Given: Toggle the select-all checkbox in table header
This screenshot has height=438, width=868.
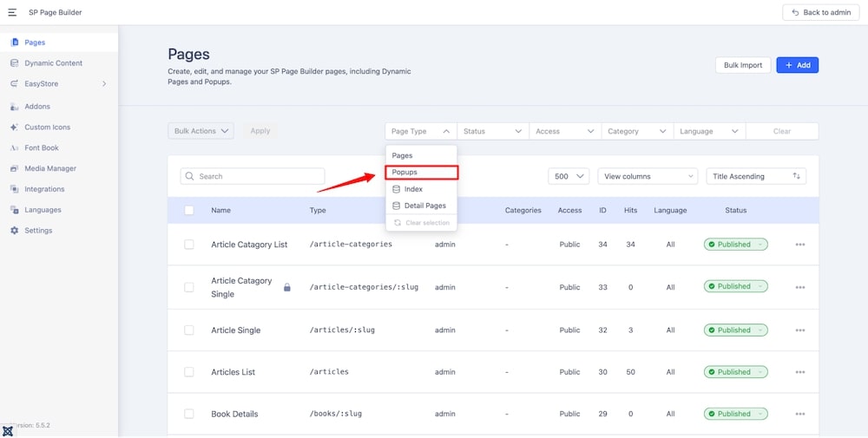Looking at the screenshot, I should pos(189,210).
